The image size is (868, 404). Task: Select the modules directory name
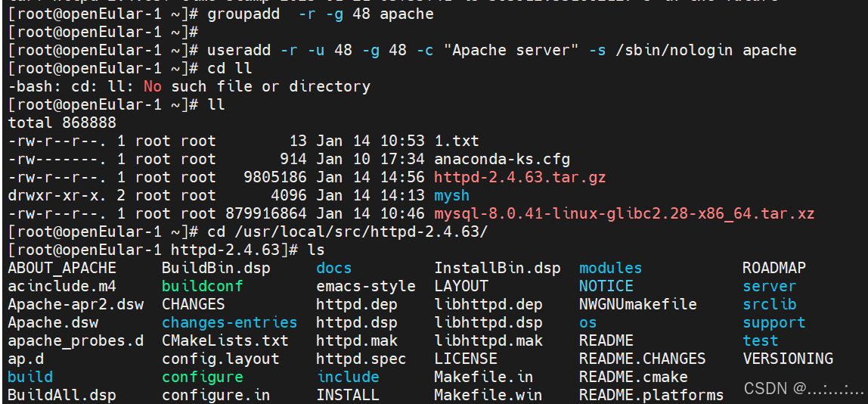click(611, 269)
